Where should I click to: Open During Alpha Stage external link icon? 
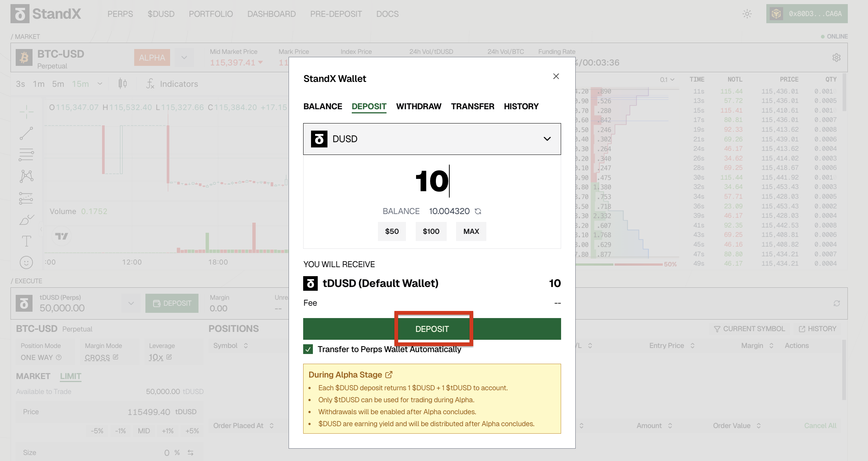(x=389, y=375)
